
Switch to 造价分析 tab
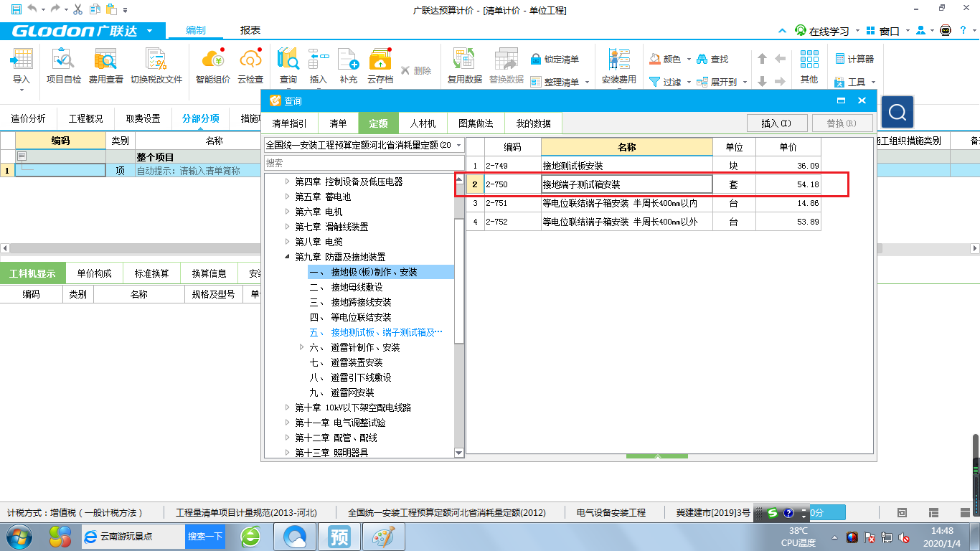(28, 118)
